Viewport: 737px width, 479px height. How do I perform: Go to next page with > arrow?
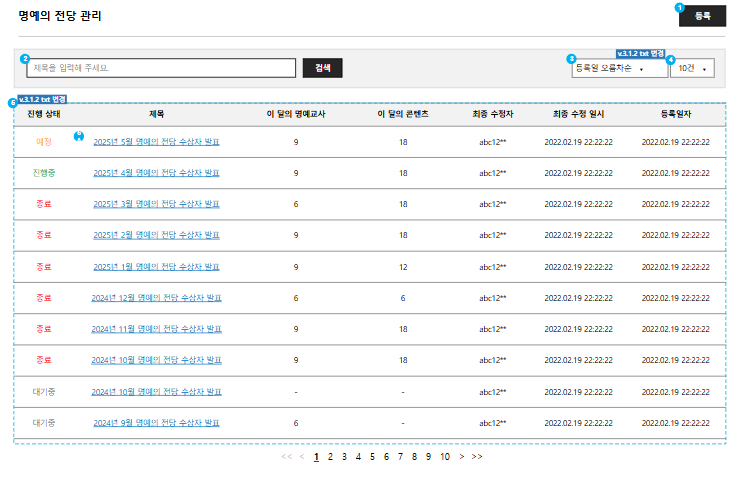click(461, 457)
